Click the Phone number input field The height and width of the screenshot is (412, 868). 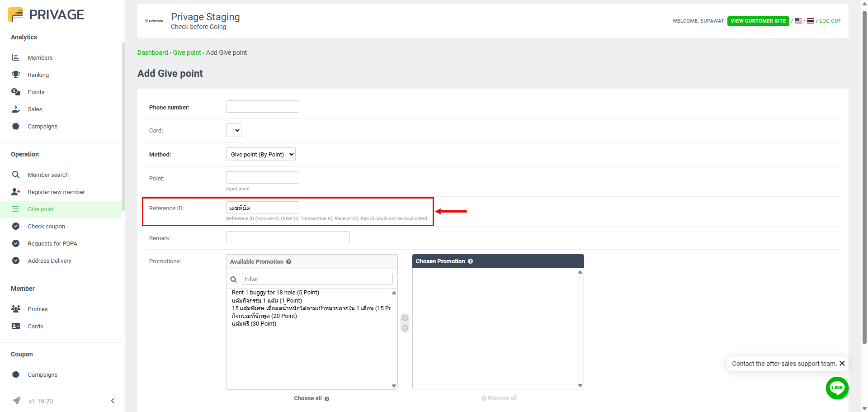click(x=262, y=107)
